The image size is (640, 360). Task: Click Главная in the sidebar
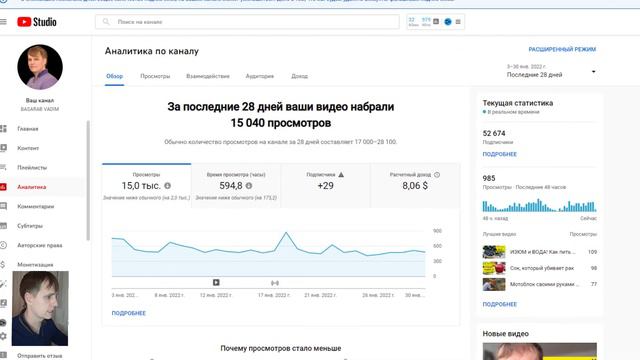28,129
